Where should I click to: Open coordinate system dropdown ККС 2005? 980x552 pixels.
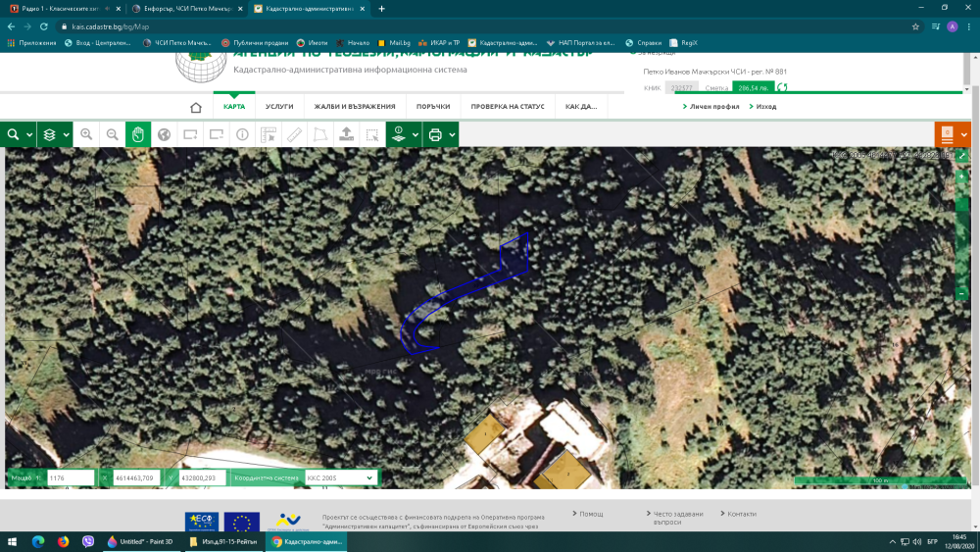[x=341, y=477]
